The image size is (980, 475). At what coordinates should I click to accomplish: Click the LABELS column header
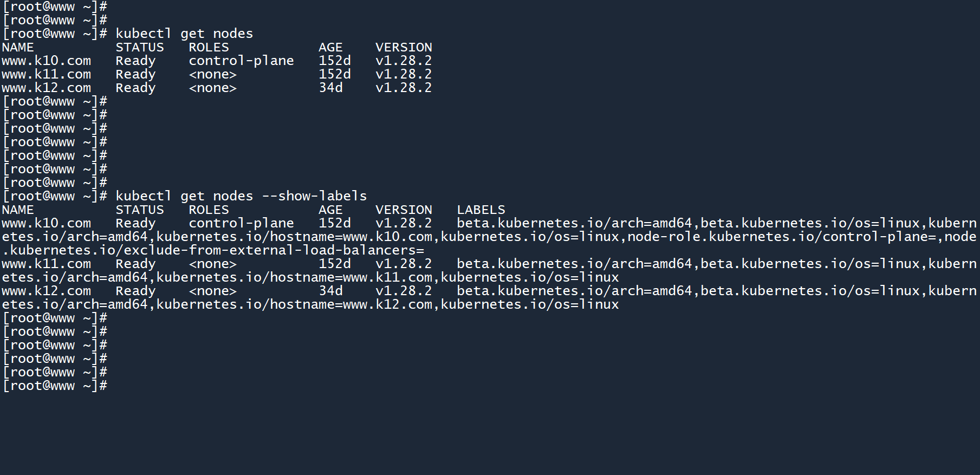coord(481,210)
